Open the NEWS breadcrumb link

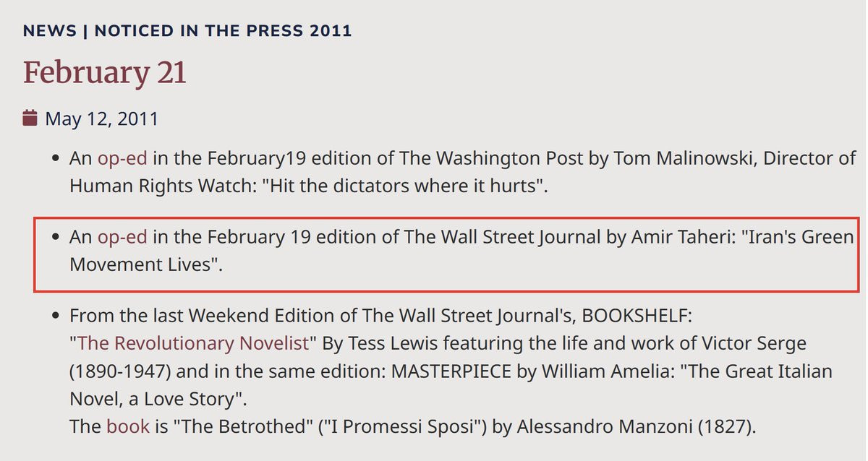(49, 30)
